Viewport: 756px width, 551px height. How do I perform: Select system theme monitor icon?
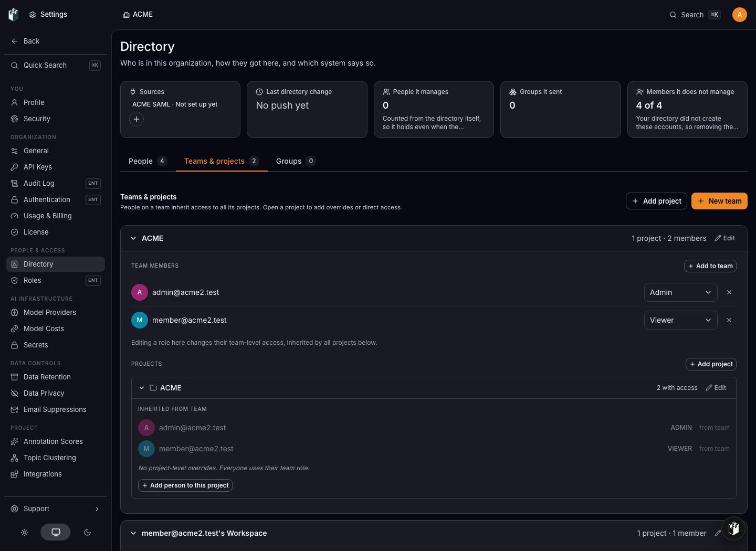[x=56, y=532]
